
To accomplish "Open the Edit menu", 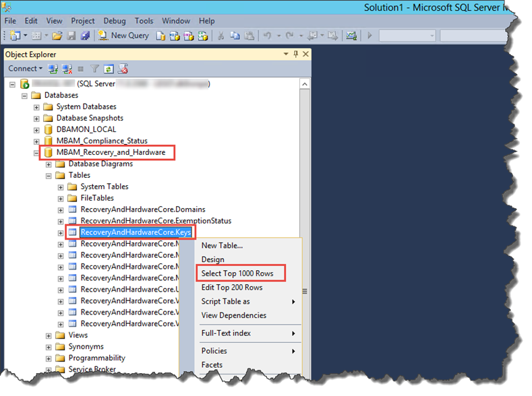I will coord(31,21).
